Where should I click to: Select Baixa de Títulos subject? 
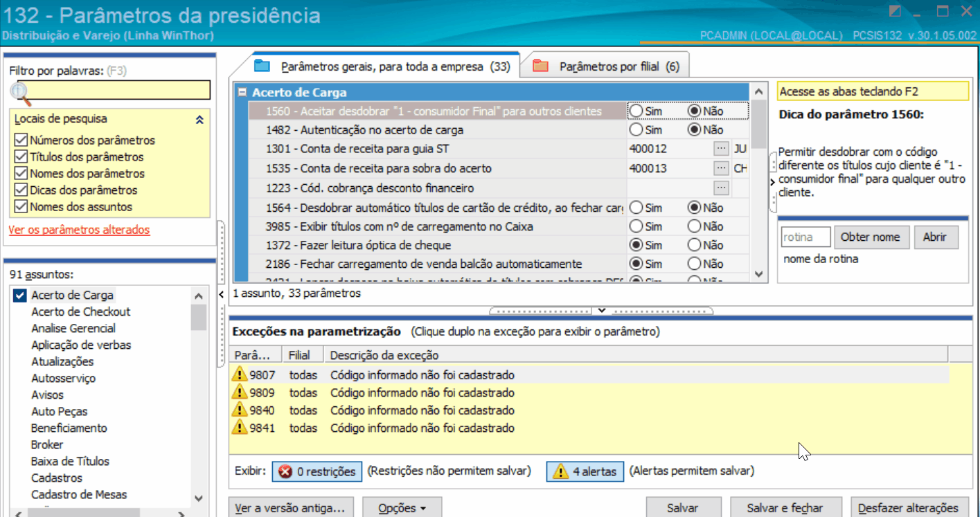pos(70,462)
